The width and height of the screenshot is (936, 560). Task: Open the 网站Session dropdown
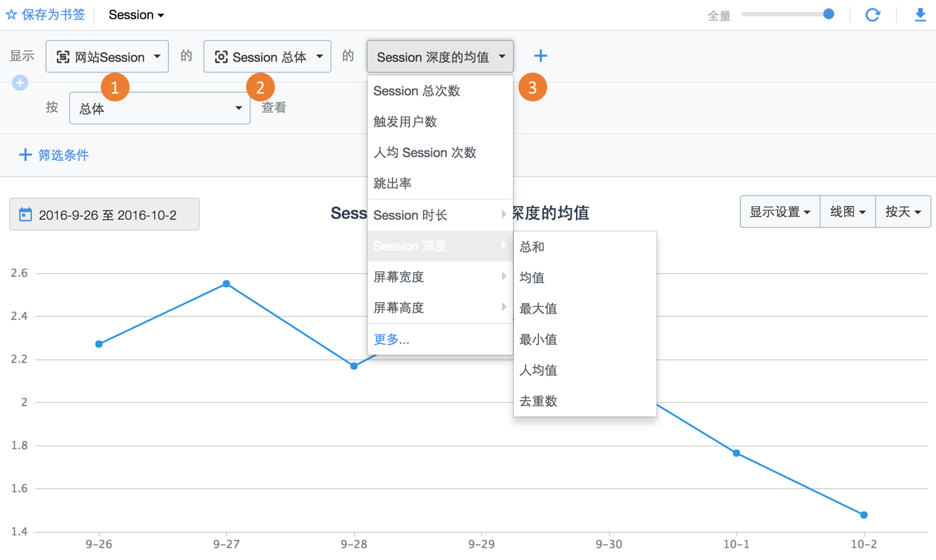pos(107,57)
